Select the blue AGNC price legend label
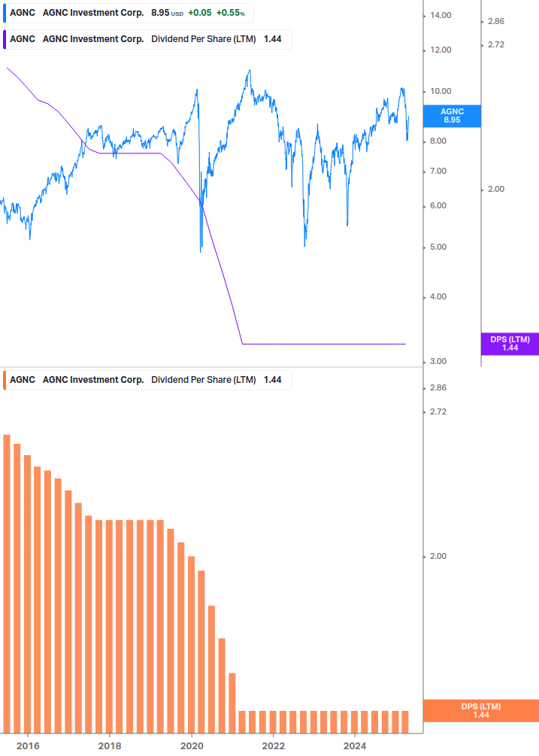Screen dimensions: 539x756 128,13
